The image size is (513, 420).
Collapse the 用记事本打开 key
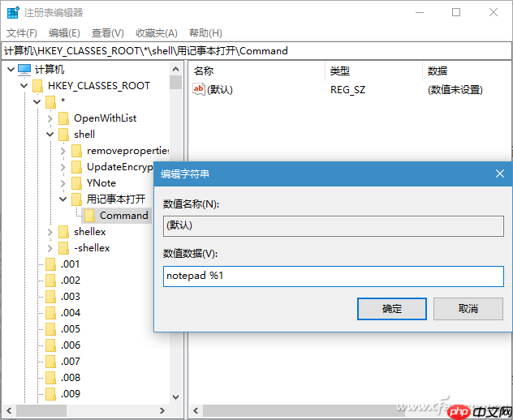(x=63, y=199)
